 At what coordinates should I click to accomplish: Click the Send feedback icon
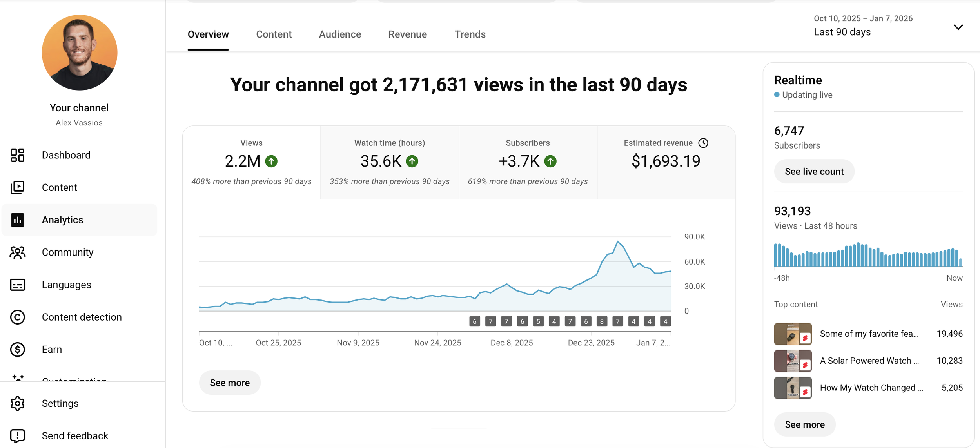(17, 435)
